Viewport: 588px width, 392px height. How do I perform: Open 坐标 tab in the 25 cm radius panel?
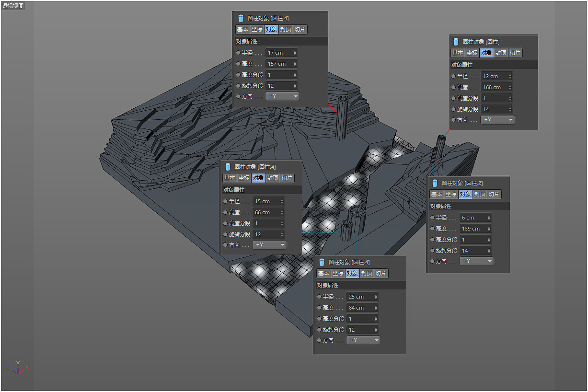pos(338,273)
